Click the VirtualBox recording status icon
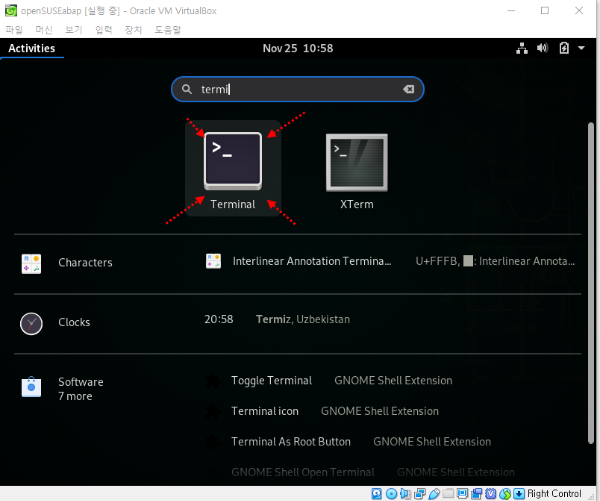600x501 pixels. point(477,494)
